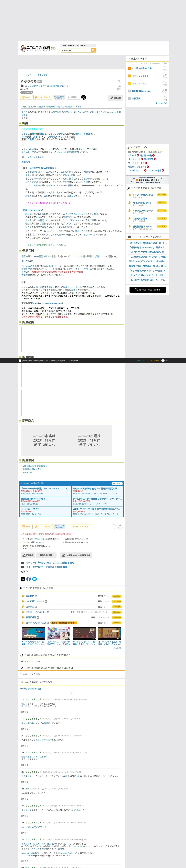Click the lower 記事編集 button below the article
This screenshot has width=186, height=868.
(x=28, y=555)
